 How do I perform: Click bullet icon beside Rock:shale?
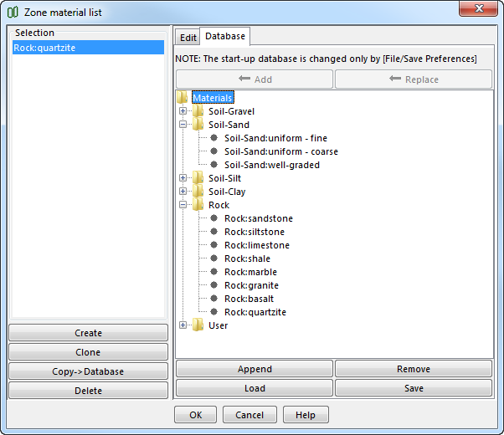pyautogui.click(x=213, y=258)
